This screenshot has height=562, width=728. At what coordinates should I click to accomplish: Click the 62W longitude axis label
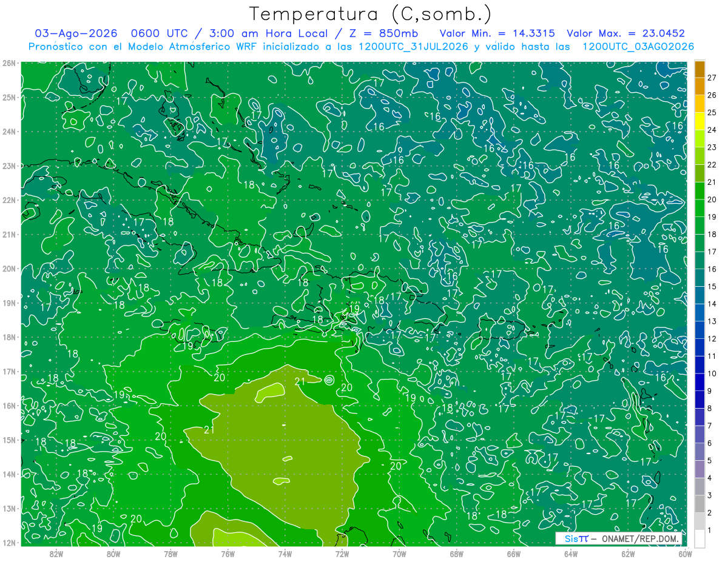[628, 554]
